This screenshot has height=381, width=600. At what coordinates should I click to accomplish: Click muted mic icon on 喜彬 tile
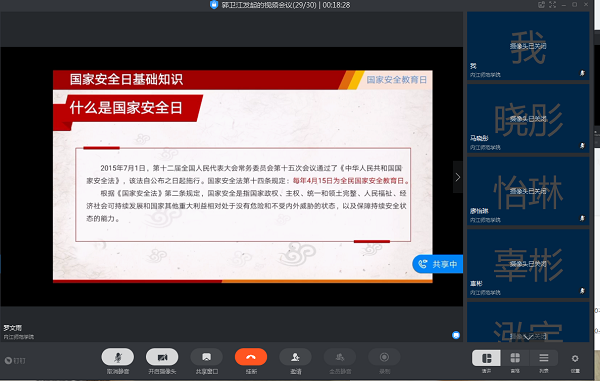582,291
